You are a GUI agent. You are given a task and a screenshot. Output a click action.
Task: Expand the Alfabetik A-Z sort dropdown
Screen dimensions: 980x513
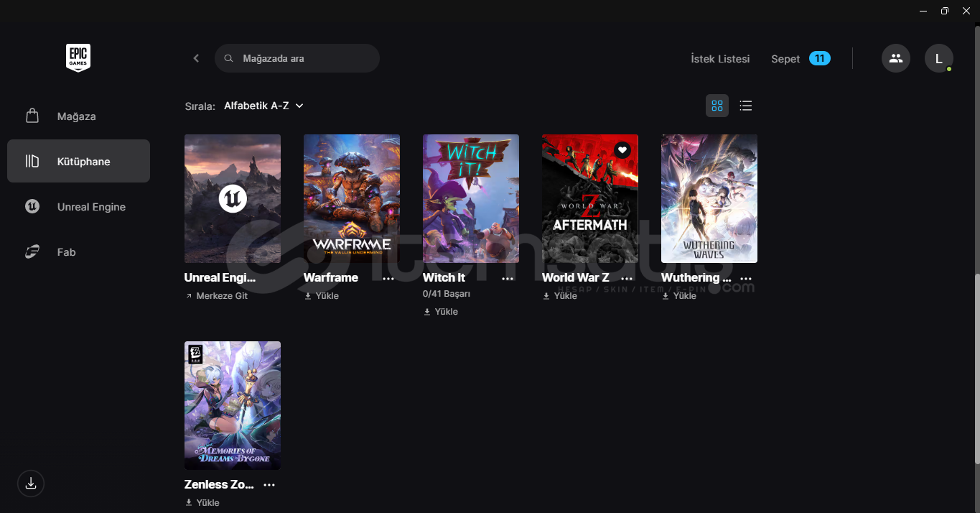tap(263, 106)
